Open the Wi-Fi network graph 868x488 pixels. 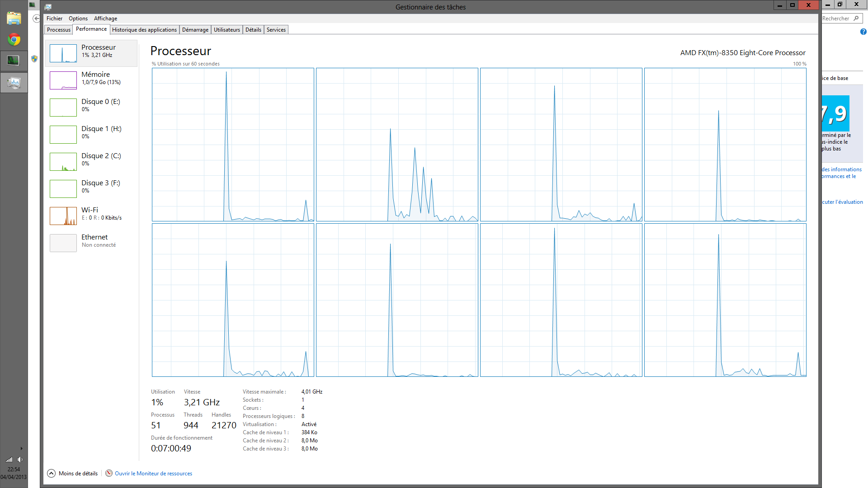[x=63, y=216]
